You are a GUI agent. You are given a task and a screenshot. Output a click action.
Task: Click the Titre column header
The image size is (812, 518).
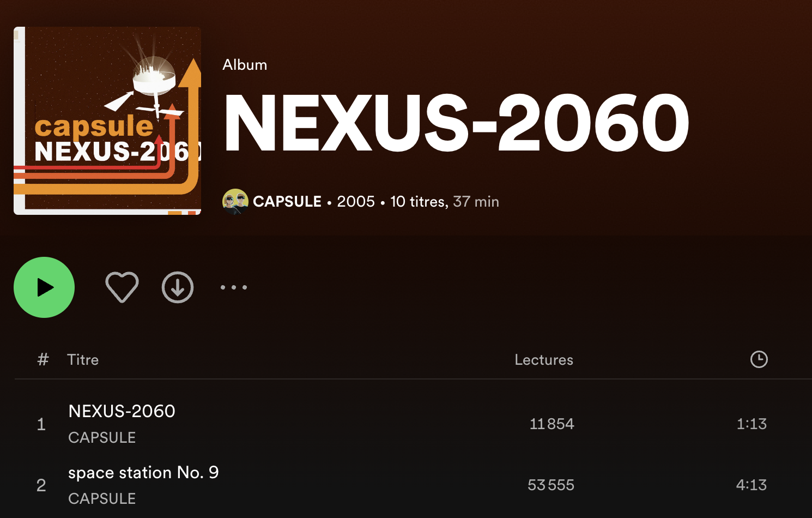coord(83,360)
